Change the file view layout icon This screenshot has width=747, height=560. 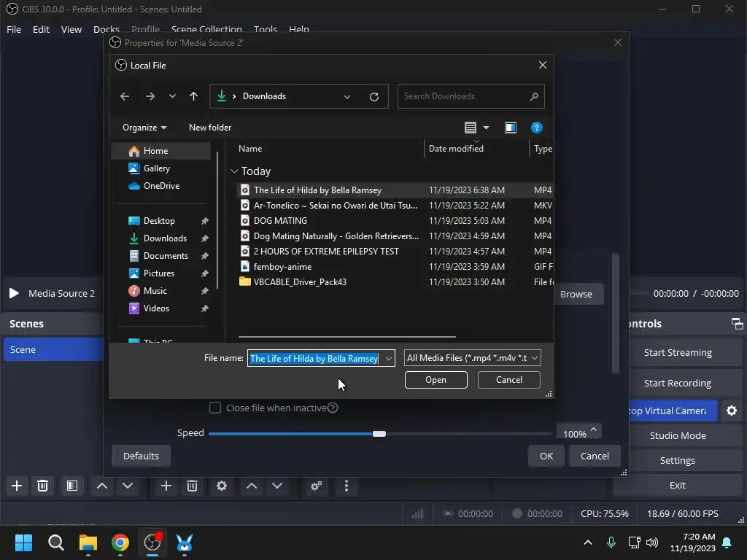(471, 128)
